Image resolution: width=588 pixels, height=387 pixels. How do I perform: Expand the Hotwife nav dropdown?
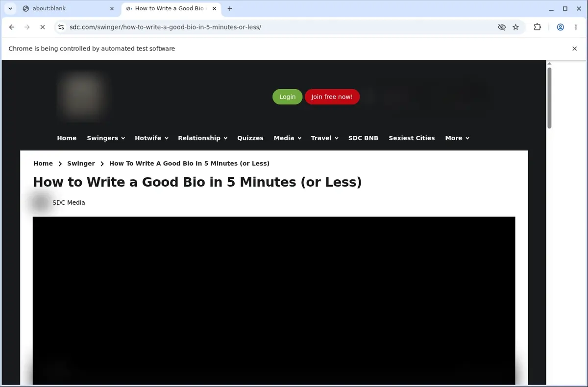151,138
